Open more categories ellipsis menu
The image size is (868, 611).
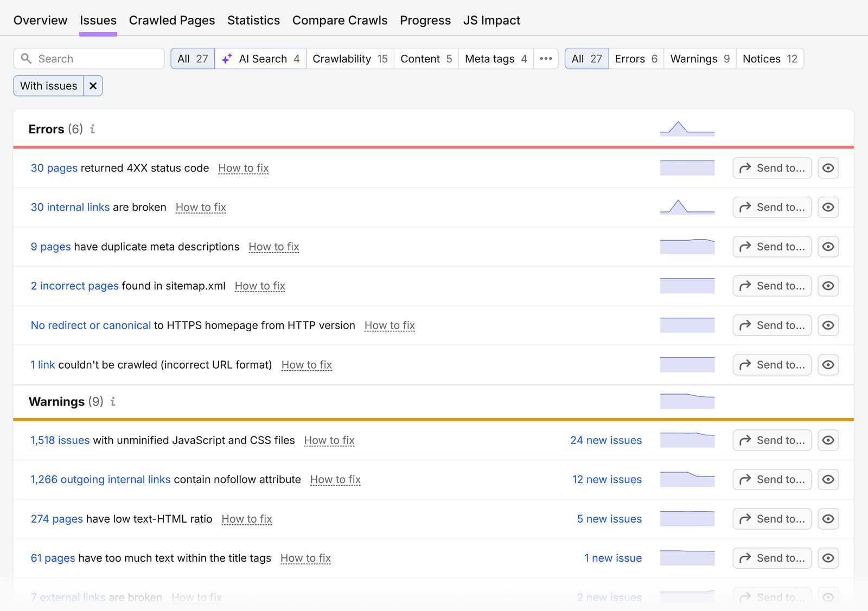click(546, 59)
